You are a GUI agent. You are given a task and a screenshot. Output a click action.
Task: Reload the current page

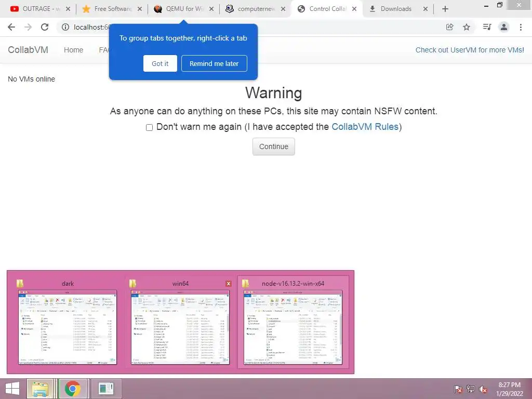pyautogui.click(x=45, y=27)
